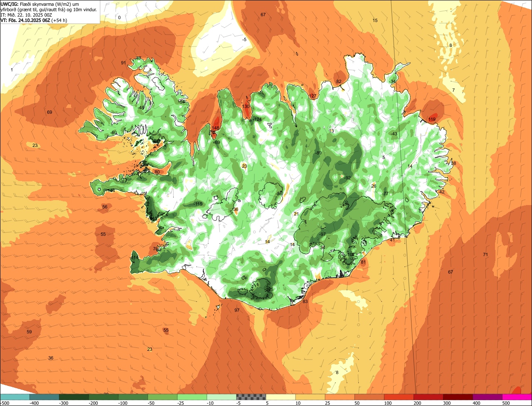Click the map value -58 on the central glacier
532x406 pixels.
tap(279, 194)
